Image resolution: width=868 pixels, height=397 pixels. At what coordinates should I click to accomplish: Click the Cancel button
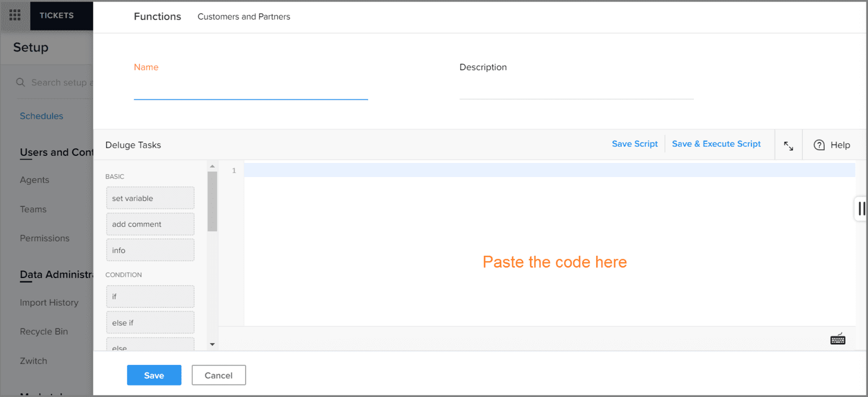click(x=219, y=375)
